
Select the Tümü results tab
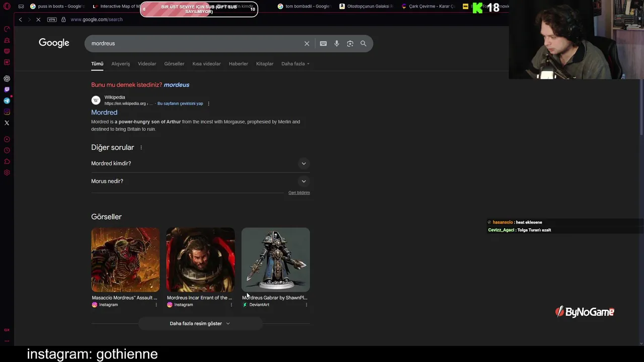[97, 64]
